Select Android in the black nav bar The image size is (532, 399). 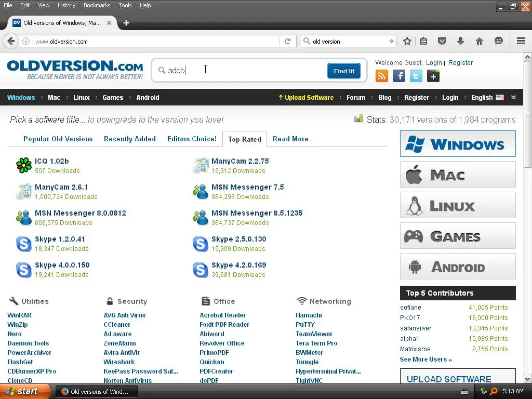[x=148, y=97]
